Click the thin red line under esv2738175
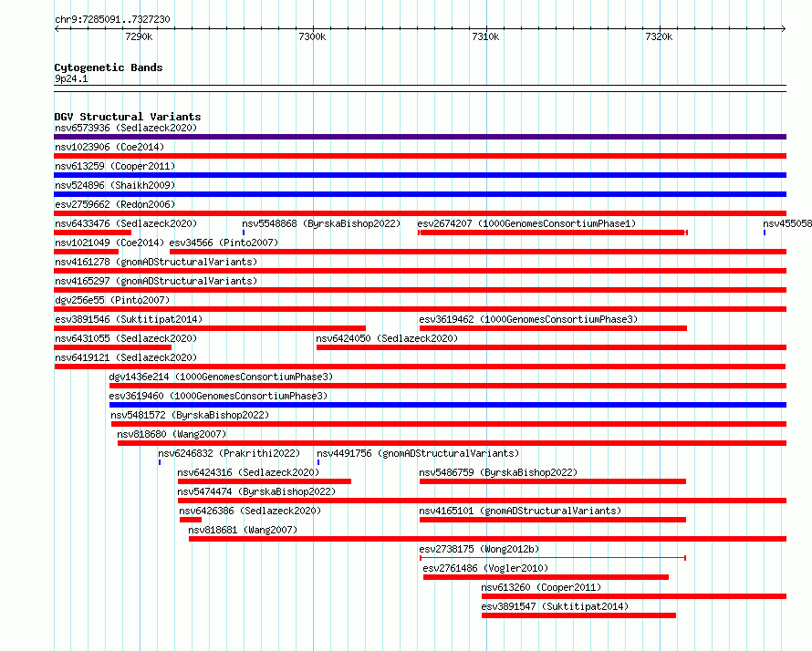Image resolution: width=812 pixels, height=651 pixels. point(553,558)
